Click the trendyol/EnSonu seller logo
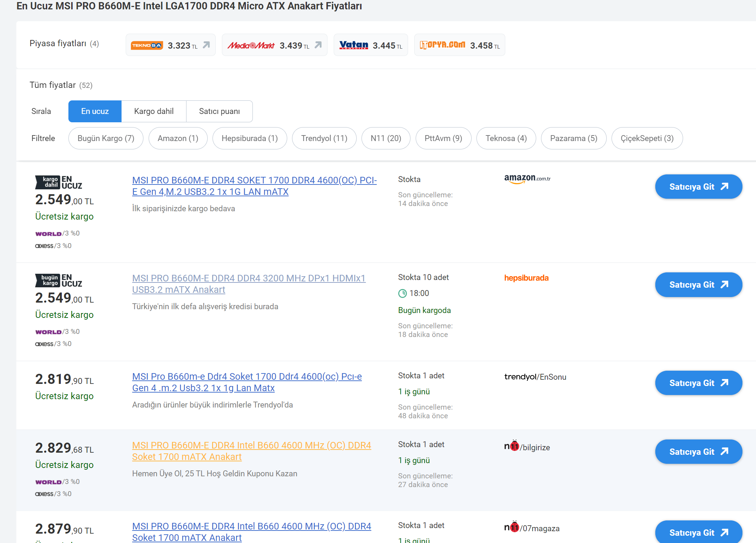756x543 pixels. (535, 377)
